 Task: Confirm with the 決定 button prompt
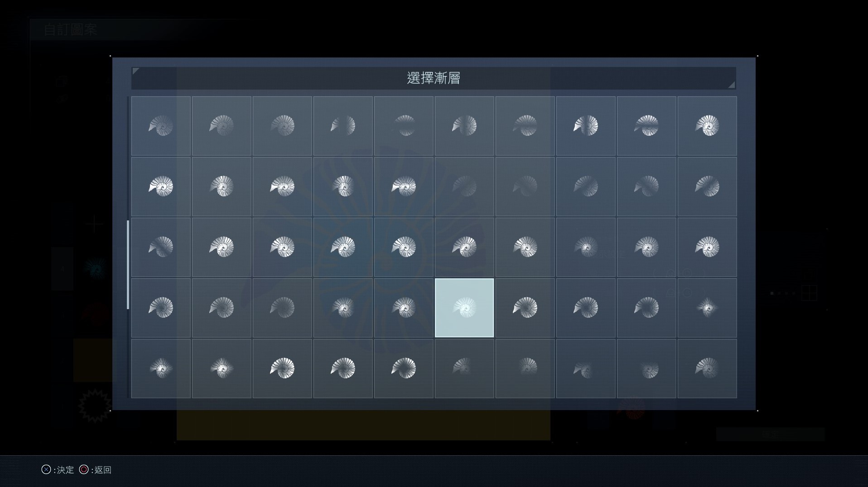pyautogui.click(x=58, y=470)
